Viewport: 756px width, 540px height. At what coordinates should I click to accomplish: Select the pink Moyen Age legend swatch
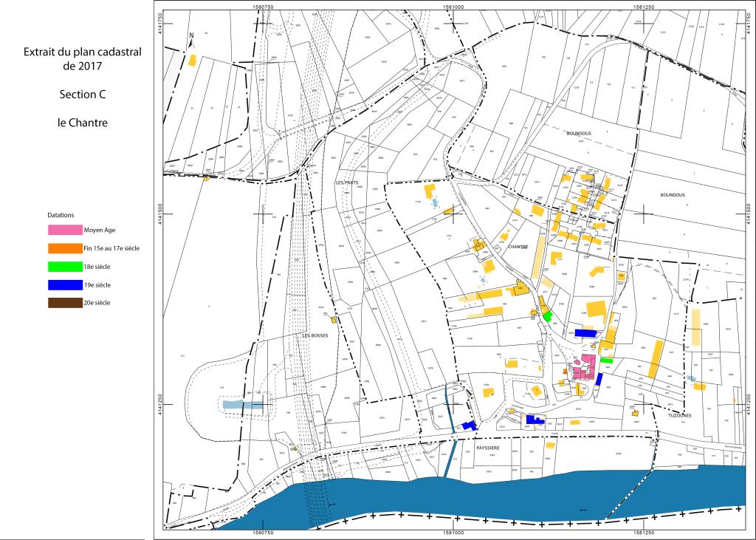pyautogui.click(x=65, y=230)
